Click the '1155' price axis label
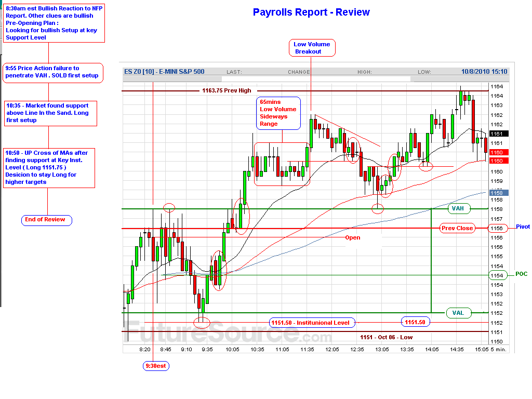The image size is (532, 399). pyautogui.click(x=496, y=257)
